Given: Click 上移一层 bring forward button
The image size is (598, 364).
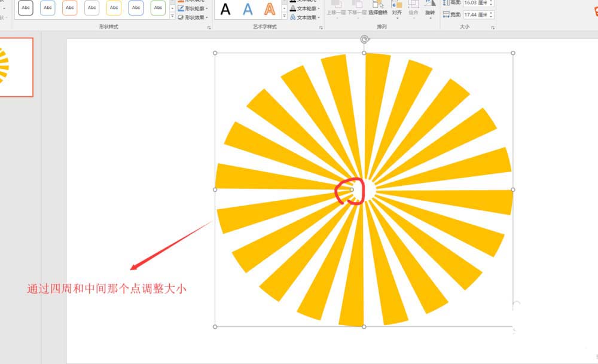Looking at the screenshot, I should tap(336, 8).
